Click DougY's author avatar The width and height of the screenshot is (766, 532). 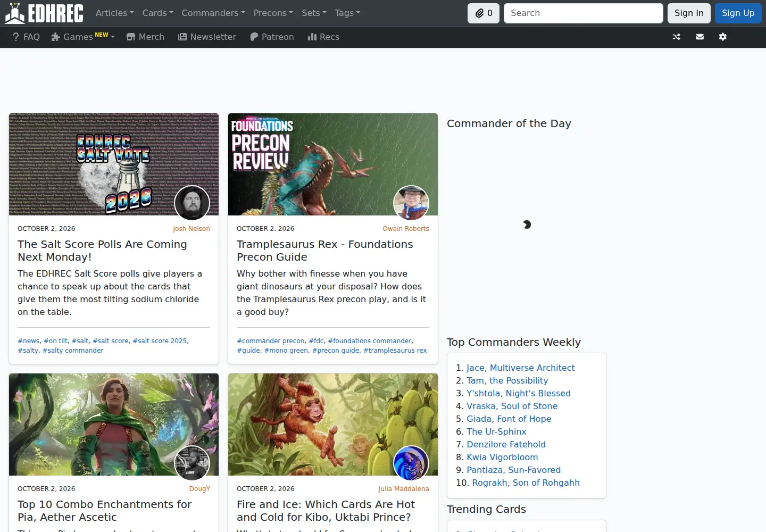tap(192, 463)
